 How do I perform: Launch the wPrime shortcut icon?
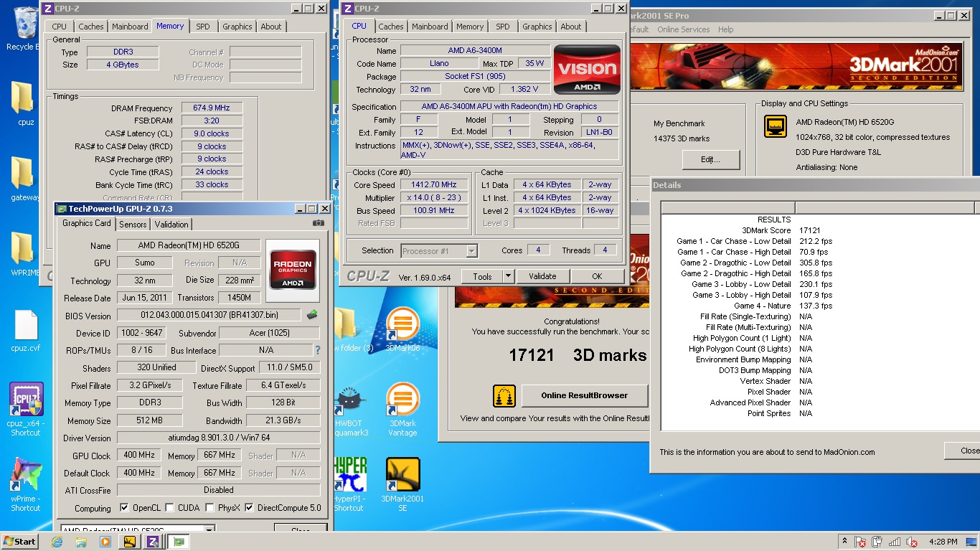[25, 484]
